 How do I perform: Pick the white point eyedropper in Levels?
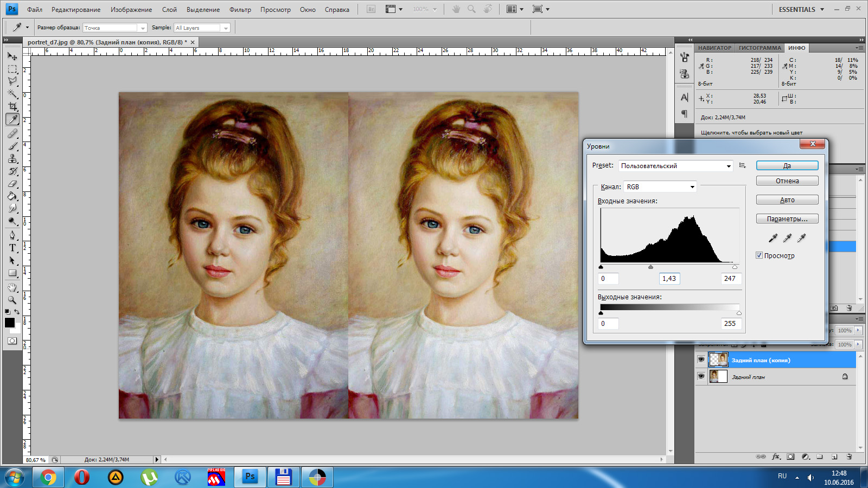pyautogui.click(x=802, y=237)
